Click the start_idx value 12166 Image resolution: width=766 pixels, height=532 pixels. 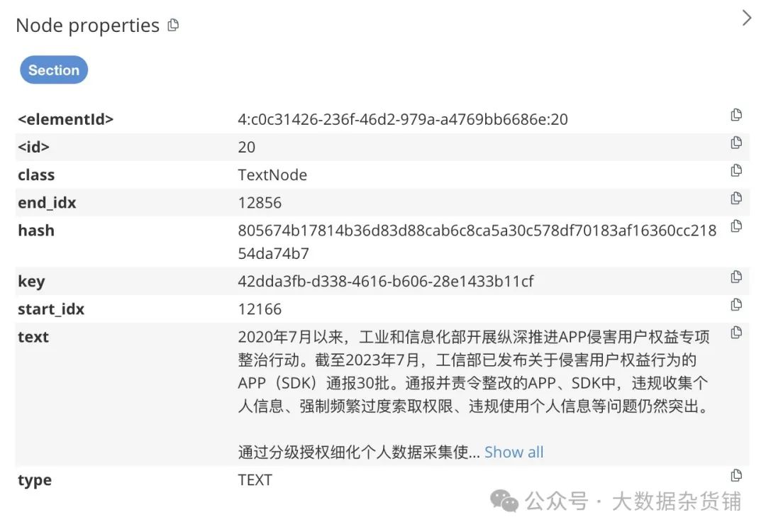(260, 309)
